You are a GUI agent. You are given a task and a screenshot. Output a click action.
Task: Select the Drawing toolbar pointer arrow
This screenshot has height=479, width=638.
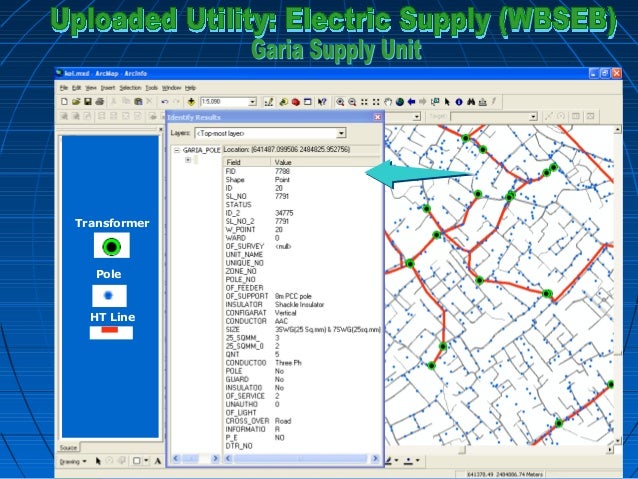(98, 461)
